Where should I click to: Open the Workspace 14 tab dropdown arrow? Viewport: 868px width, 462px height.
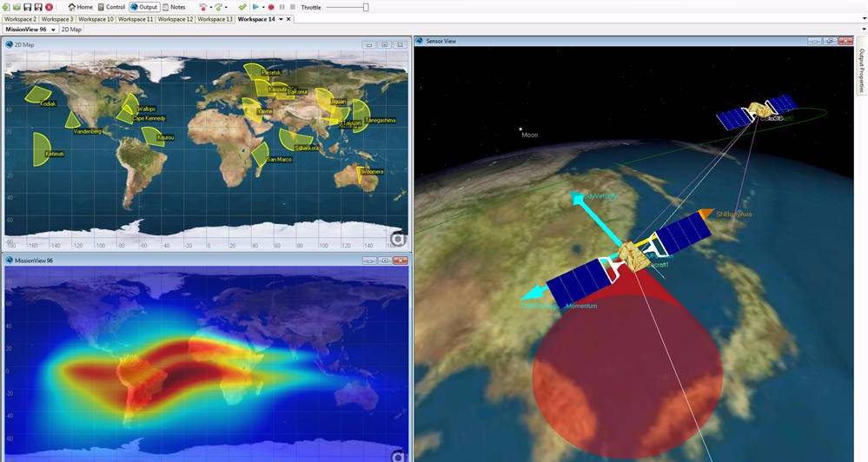[x=281, y=19]
